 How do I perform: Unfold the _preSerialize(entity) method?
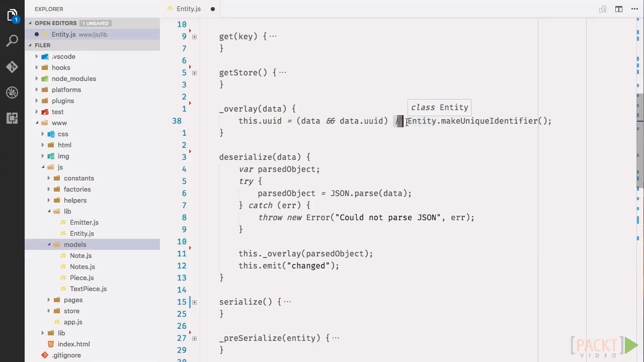tap(194, 338)
